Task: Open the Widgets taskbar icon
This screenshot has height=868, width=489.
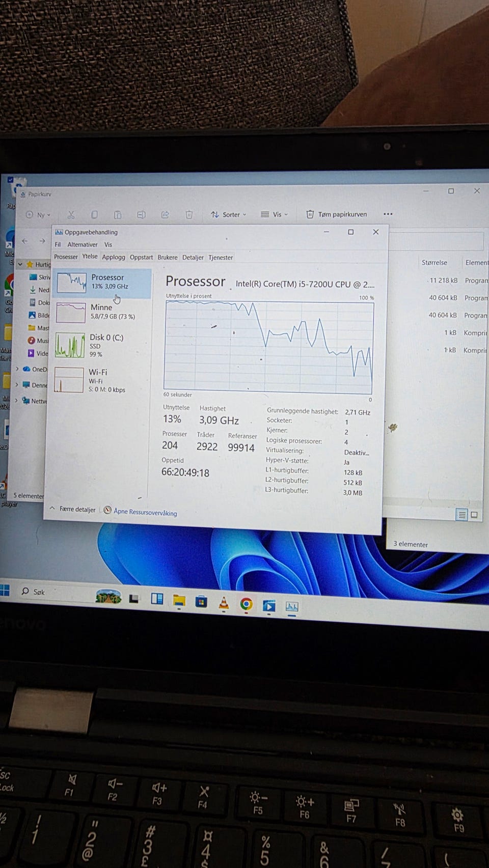Action: 157,600
